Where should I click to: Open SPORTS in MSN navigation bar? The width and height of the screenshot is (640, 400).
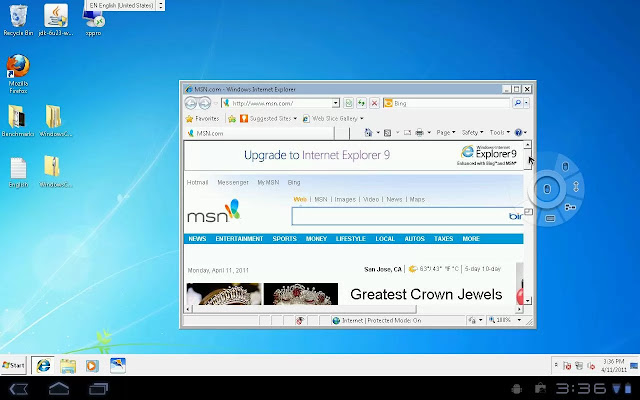pos(284,239)
